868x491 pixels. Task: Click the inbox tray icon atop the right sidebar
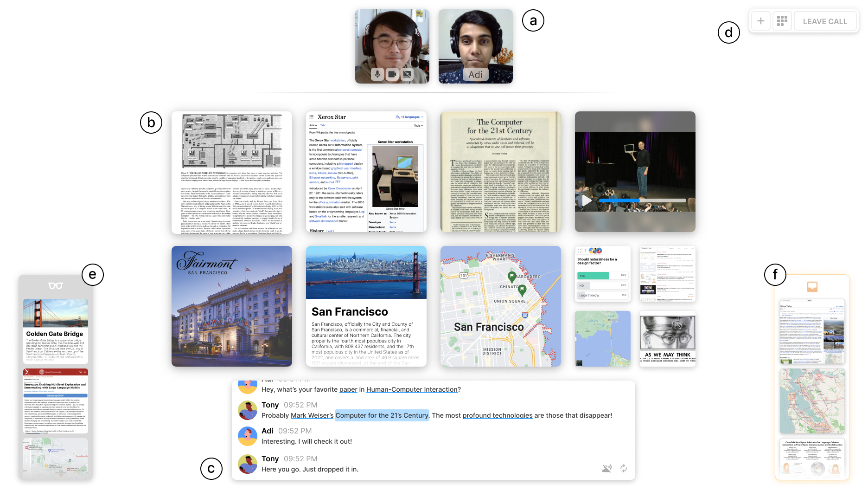click(x=812, y=287)
